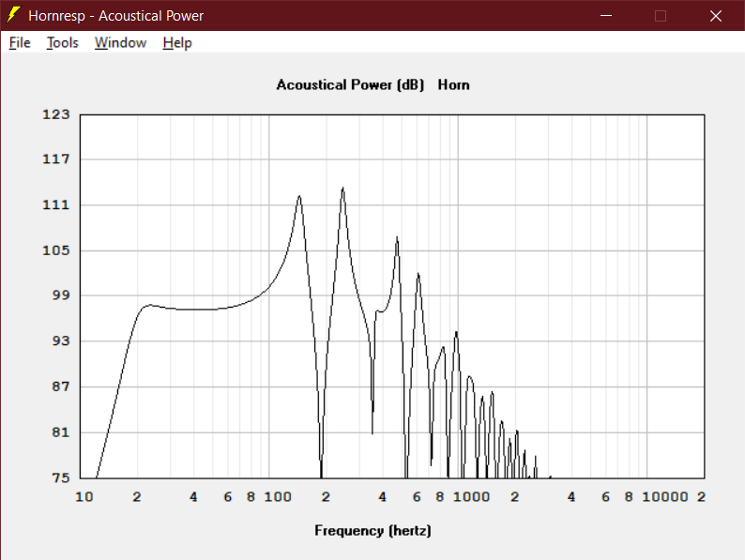The height and width of the screenshot is (560, 745).
Task: Click the 105 dB y-axis label
Action: point(56,250)
